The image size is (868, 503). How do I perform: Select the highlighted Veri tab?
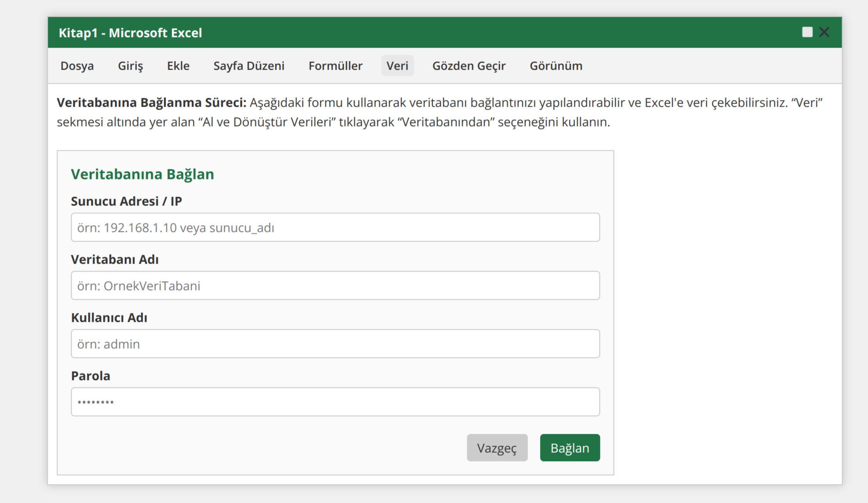(397, 65)
